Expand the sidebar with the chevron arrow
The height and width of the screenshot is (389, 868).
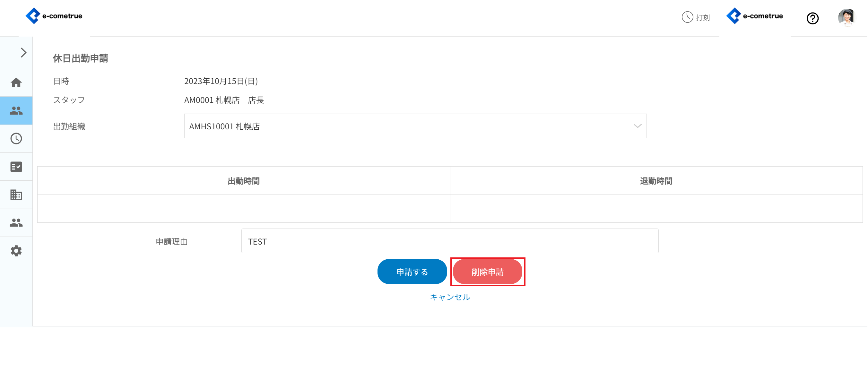[23, 53]
